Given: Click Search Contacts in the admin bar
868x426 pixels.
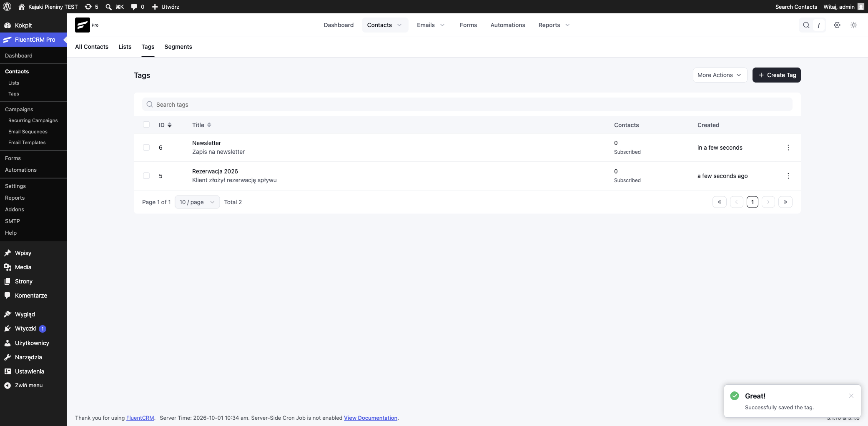Looking at the screenshot, I should coord(796,7).
